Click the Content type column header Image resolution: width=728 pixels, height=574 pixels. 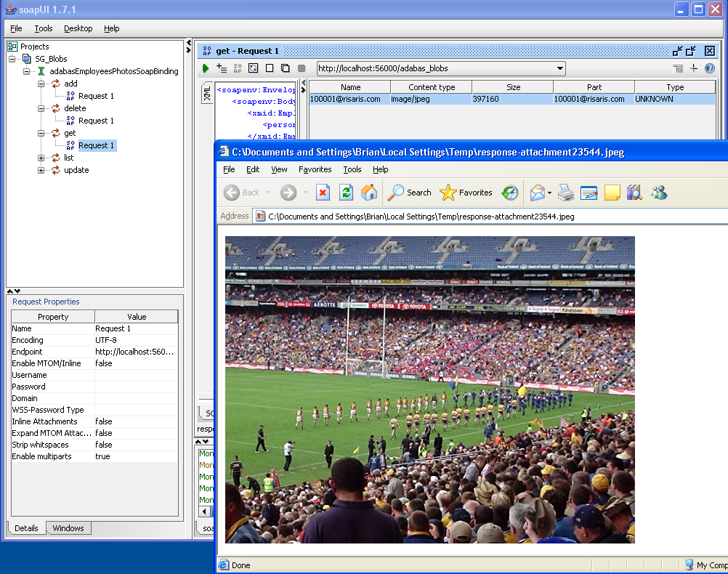tap(432, 87)
